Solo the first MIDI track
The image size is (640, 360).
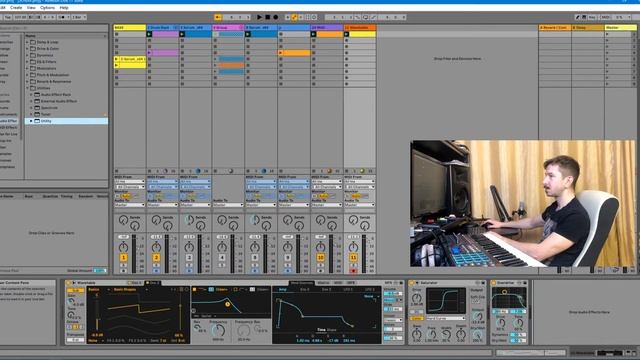tap(123, 265)
